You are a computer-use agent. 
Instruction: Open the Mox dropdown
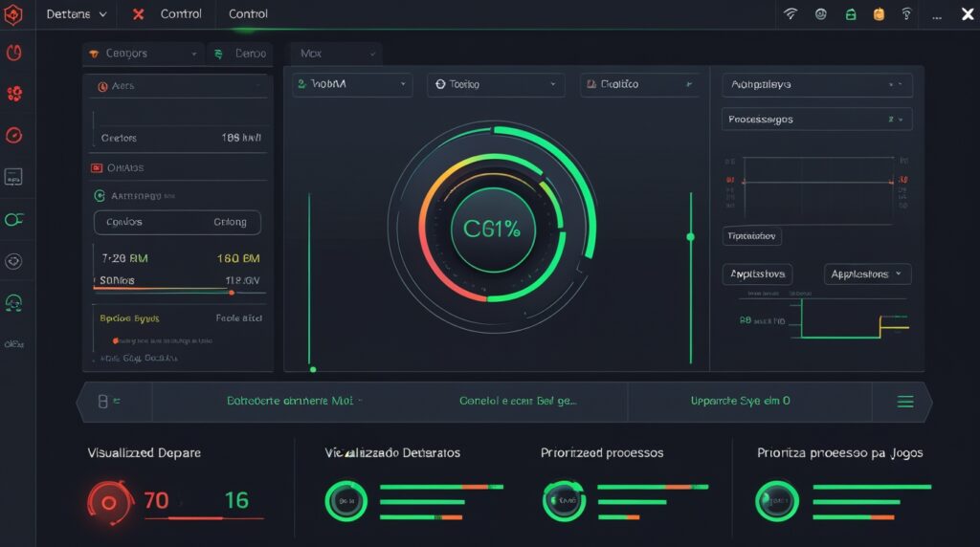click(x=336, y=54)
